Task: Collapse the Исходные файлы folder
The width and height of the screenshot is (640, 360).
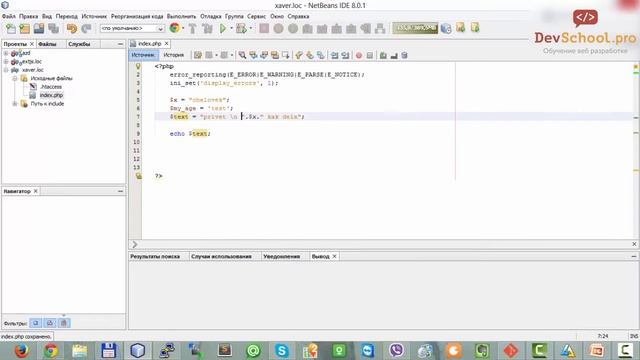Action: 15,78
